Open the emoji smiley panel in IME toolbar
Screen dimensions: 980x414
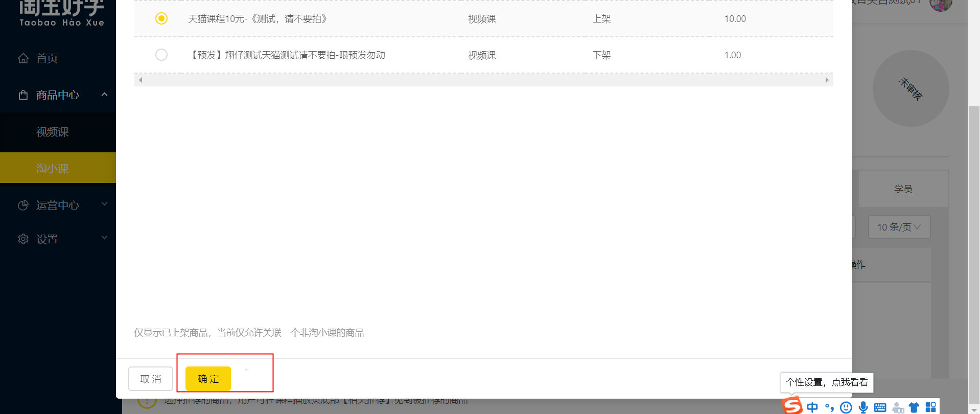(846, 407)
